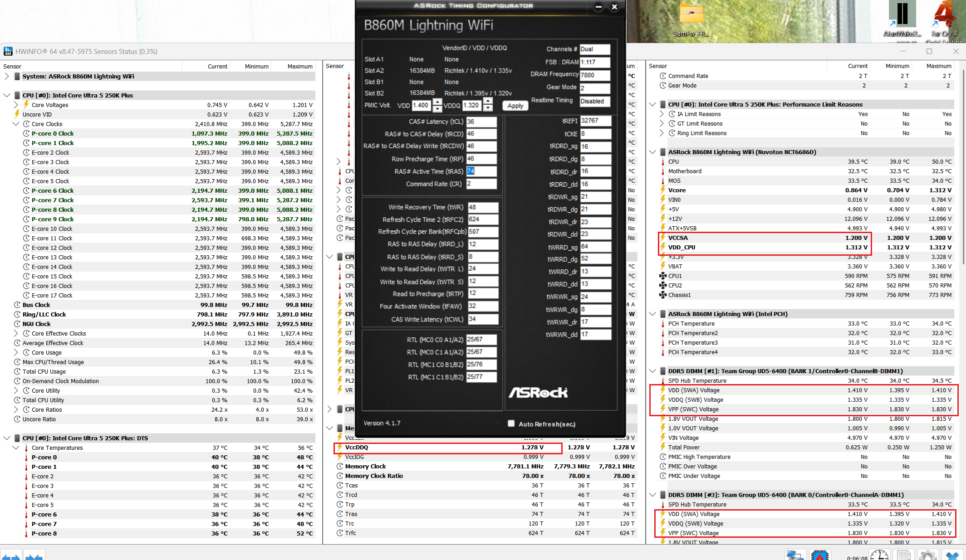Click the reset min/max clock icon
The image size is (966, 560).
coord(879,555)
